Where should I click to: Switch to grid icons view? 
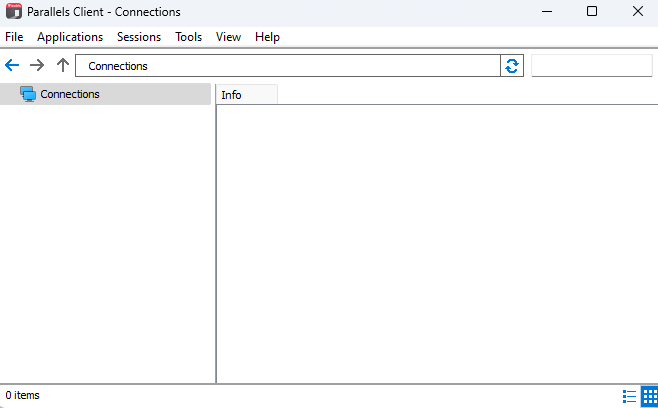[650, 396]
